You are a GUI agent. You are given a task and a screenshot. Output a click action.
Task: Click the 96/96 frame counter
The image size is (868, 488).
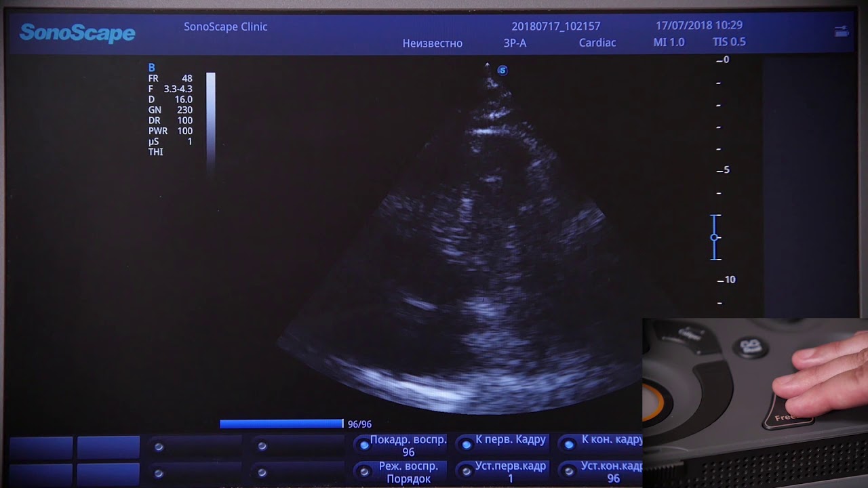[359, 424]
